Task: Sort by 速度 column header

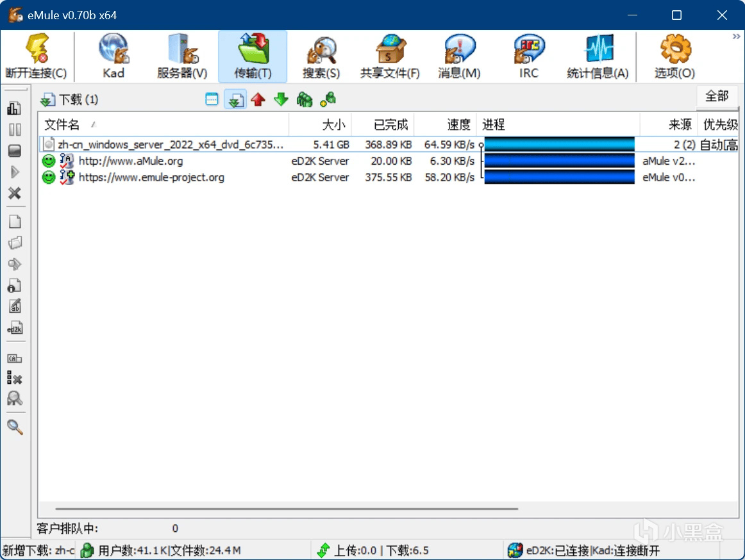Action: pyautogui.click(x=445, y=125)
